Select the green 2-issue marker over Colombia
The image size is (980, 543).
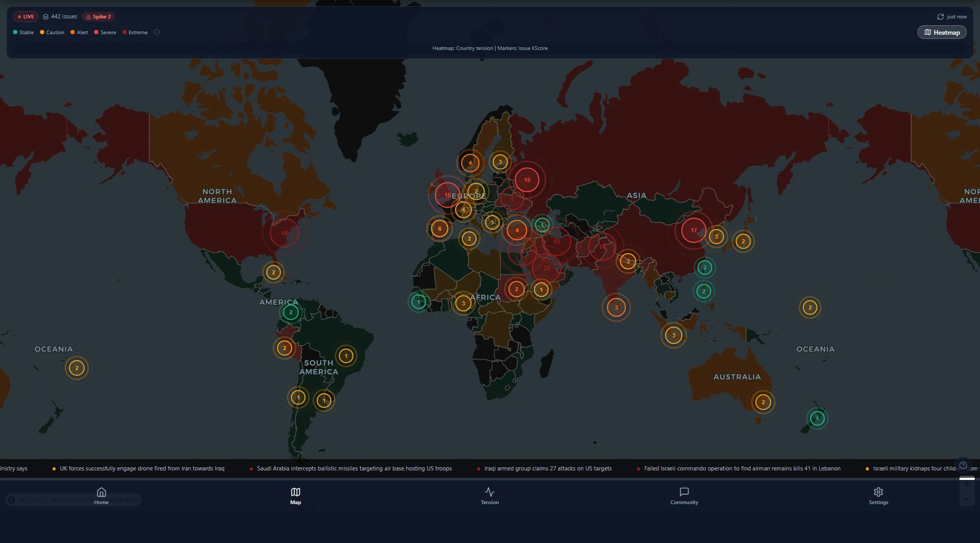tap(291, 312)
